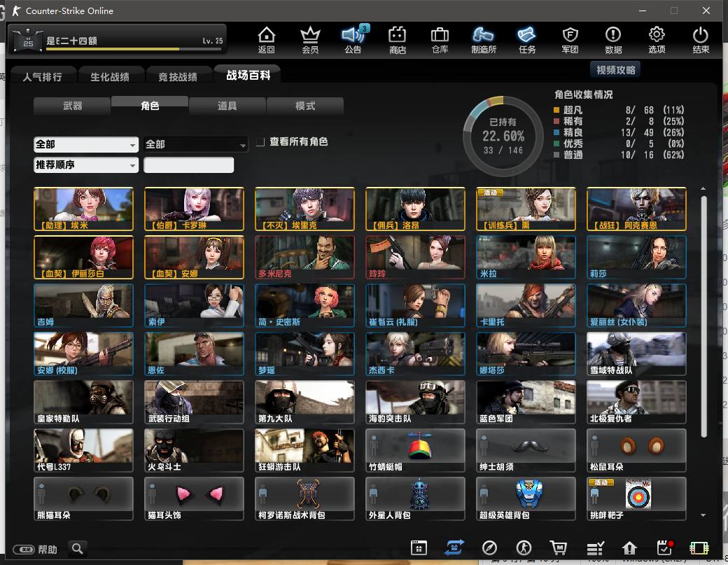Select the 简·史密斯 character card
The height and width of the screenshot is (565, 728).
tap(304, 305)
